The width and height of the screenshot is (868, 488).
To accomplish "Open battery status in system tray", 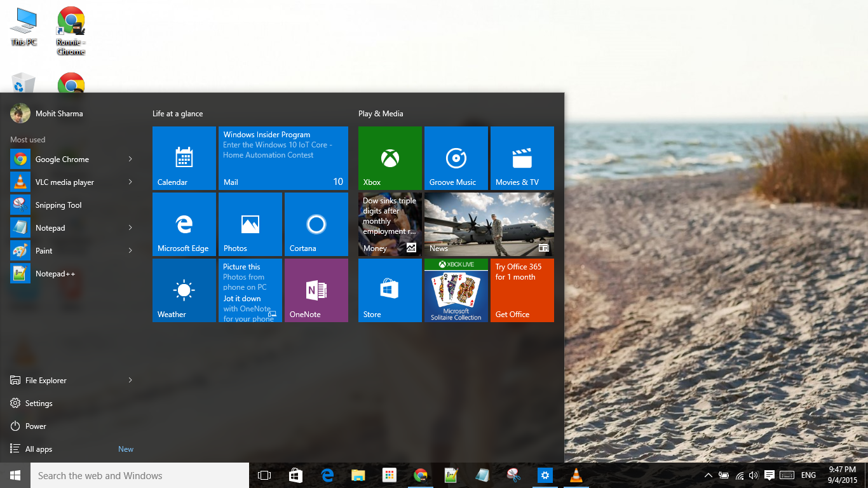I will pyautogui.click(x=724, y=475).
